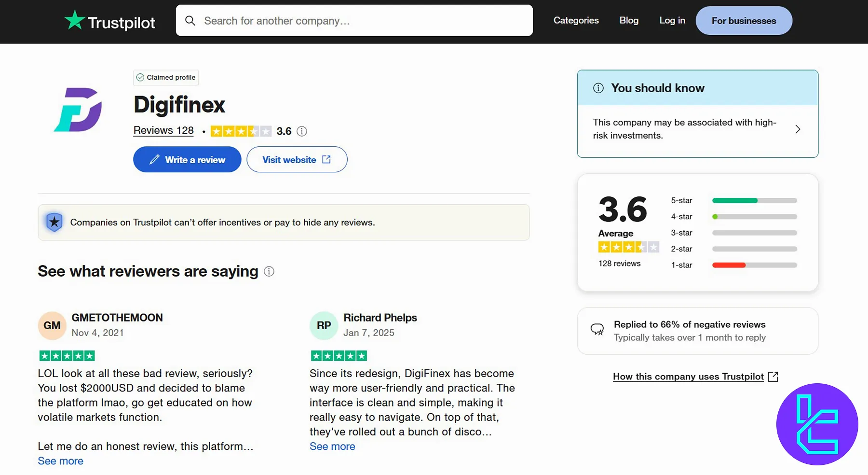Image resolution: width=868 pixels, height=475 pixels.
Task: Click the Nov 4, 2021 review date
Action: 97,333
